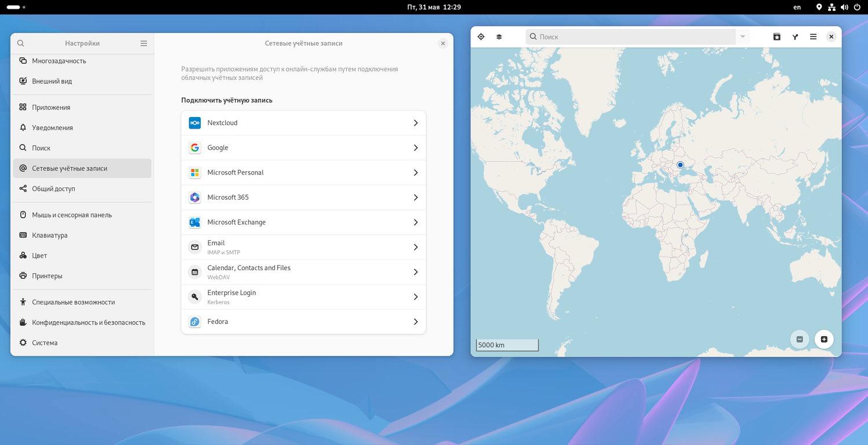Click the blue location marker on the map
The width and height of the screenshot is (868, 445).
(681, 165)
